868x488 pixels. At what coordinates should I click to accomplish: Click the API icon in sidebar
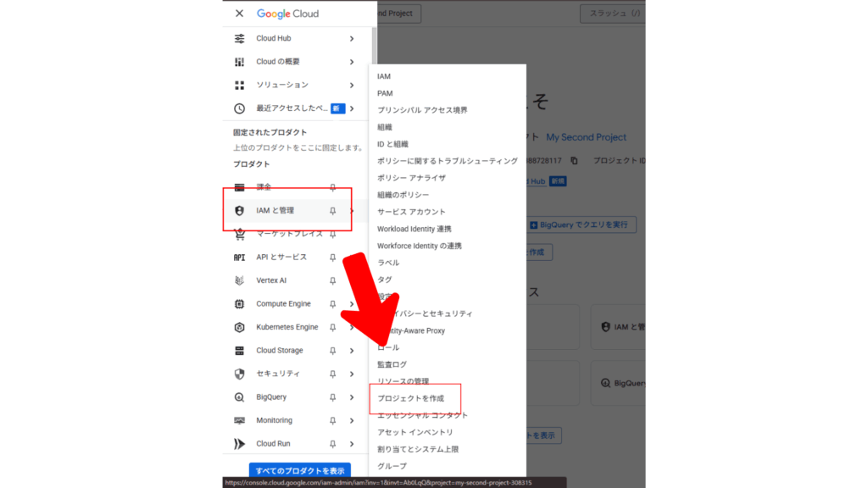(x=239, y=258)
